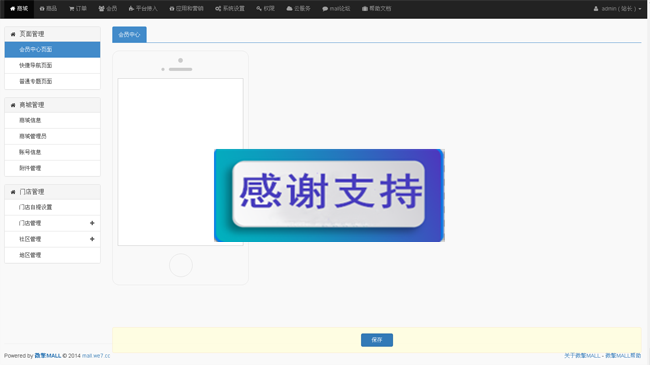Open the 云服务 cloud menu item
This screenshot has height=365, width=650.
(298, 9)
